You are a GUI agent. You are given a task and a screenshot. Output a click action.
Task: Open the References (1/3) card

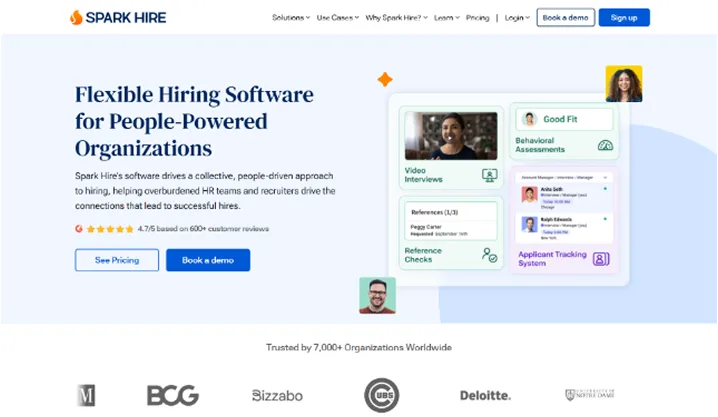[451, 222]
